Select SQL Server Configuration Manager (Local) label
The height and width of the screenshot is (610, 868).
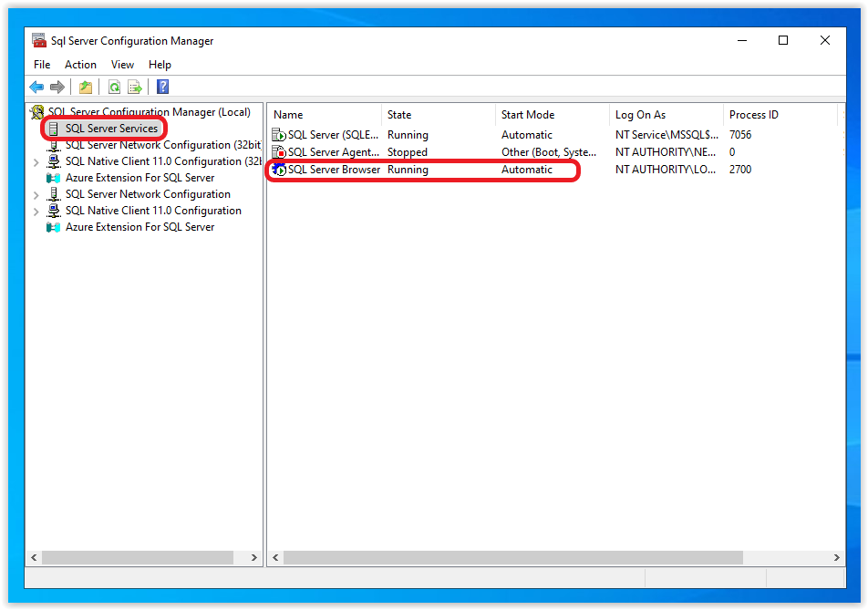coord(149,112)
